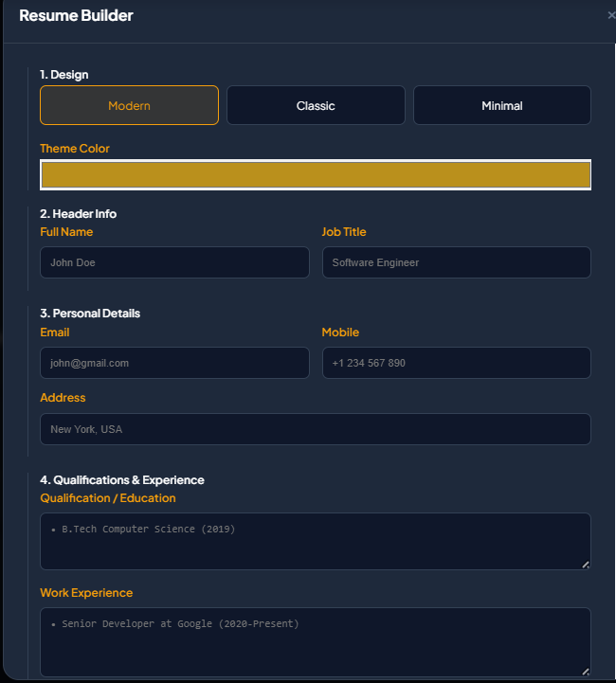The width and height of the screenshot is (616, 683).
Task: Focus the Job Title text box
Action: click(456, 262)
